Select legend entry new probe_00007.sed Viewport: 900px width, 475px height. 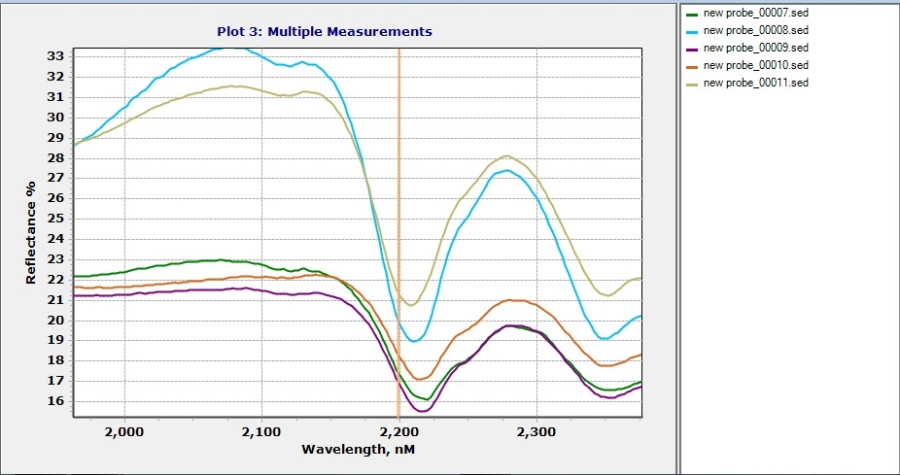click(x=756, y=15)
